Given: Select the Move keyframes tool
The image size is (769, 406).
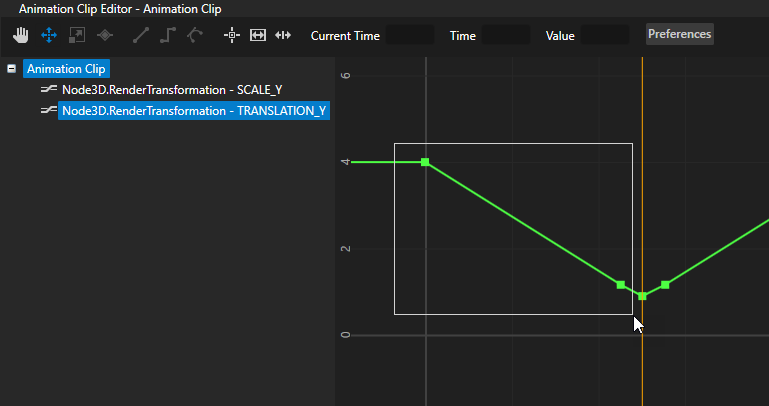Looking at the screenshot, I should click(x=47, y=35).
